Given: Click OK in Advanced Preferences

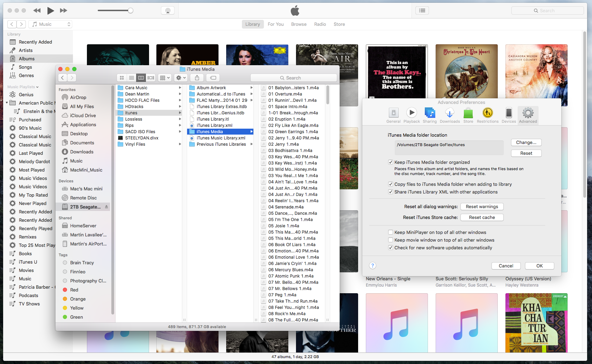Looking at the screenshot, I should (539, 266).
